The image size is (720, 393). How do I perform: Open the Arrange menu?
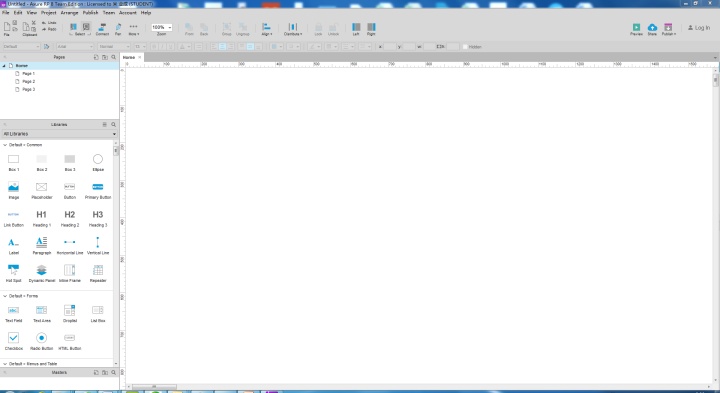pos(69,13)
